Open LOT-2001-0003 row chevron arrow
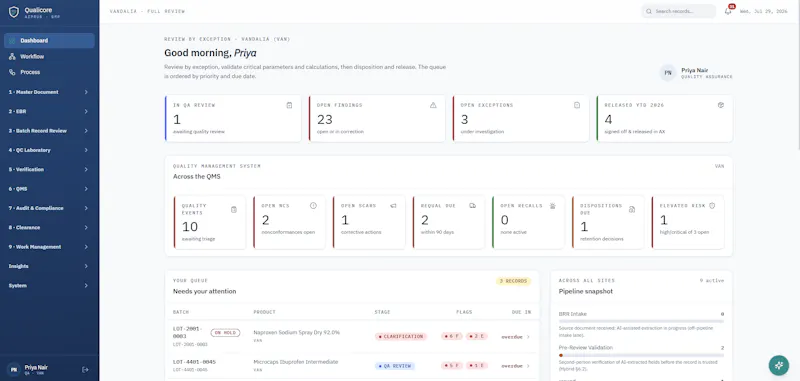800x381 pixels. coord(528,337)
